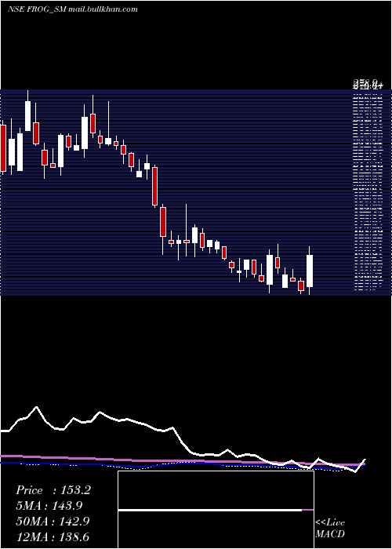Click the '50MA : 142.9' value
The image size is (392, 549).
pyautogui.click(x=53, y=522)
